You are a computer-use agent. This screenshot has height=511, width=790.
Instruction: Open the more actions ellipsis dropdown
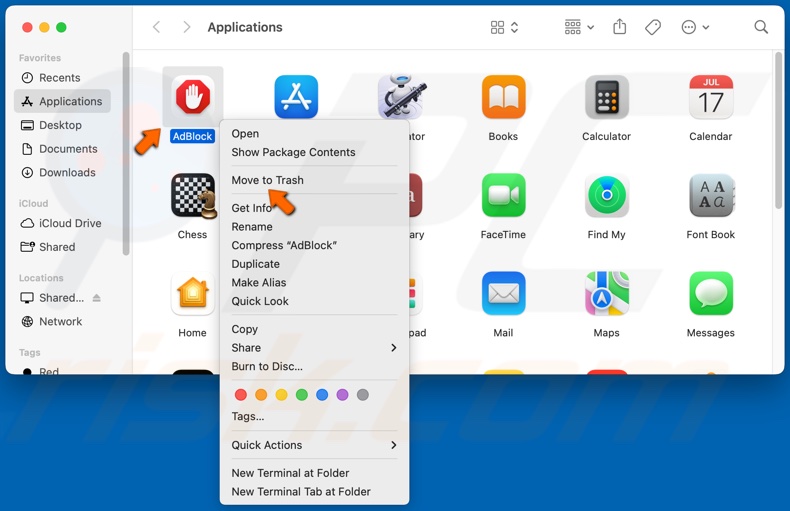(695, 28)
